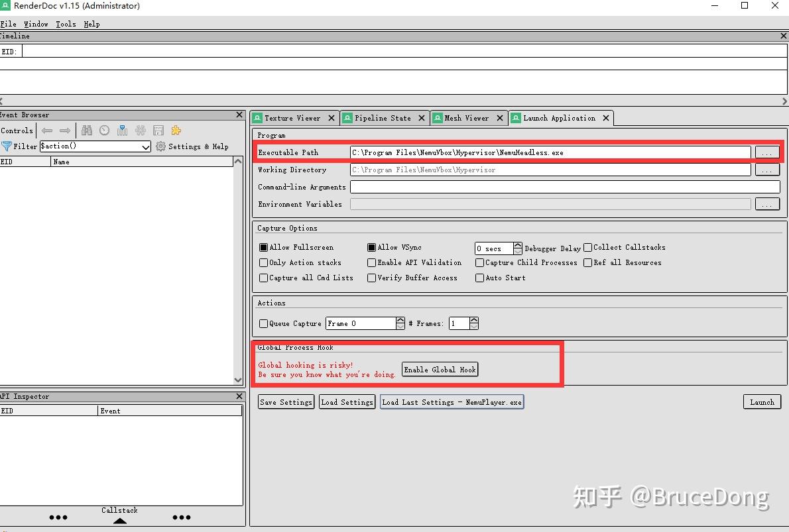Viewport: 789px width, 532px height.
Task: Click the clock timing icon in Event Browser
Action: coord(104,131)
